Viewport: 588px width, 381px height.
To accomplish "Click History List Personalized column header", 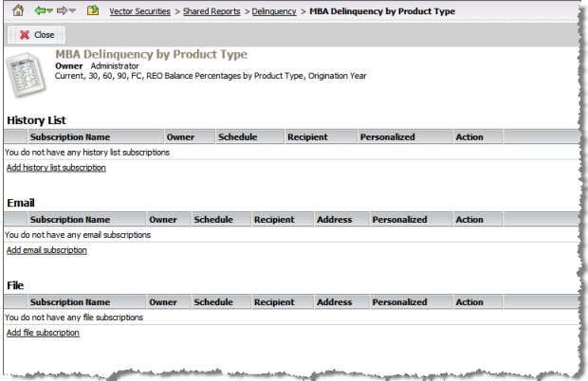I will pos(387,137).
